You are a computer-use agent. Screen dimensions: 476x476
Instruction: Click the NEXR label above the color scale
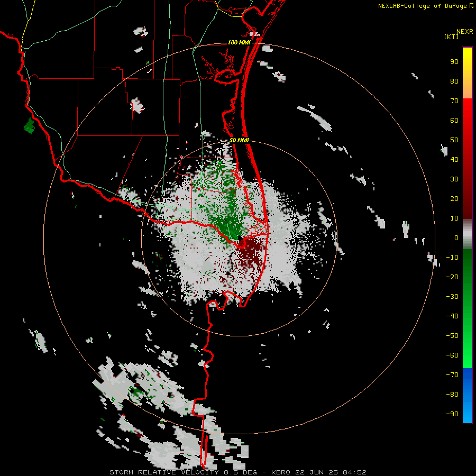click(x=465, y=32)
